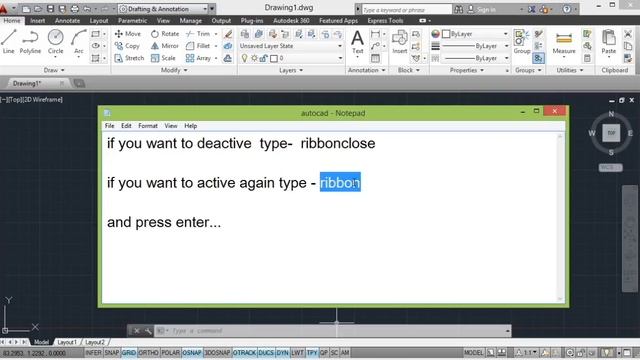This screenshot has height=360, width=640.
Task: Toggle DYN dynamic input
Action: coord(282,353)
